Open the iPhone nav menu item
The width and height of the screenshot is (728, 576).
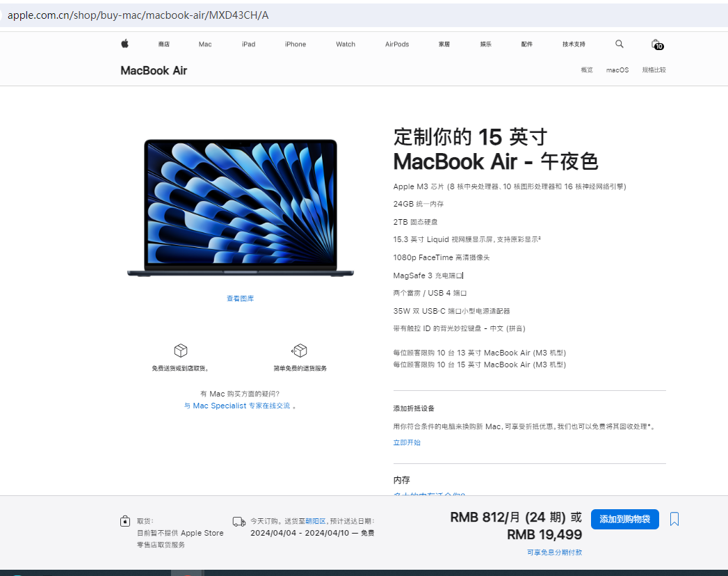click(296, 44)
